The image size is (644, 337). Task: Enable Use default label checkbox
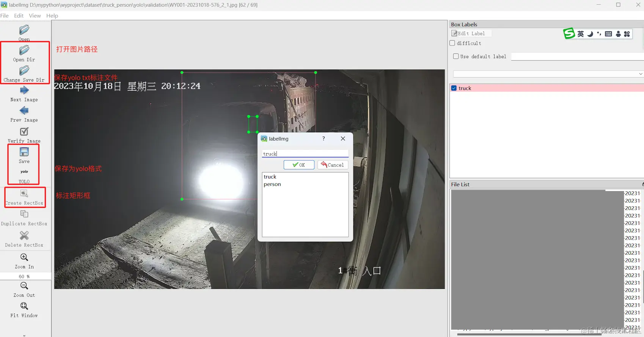(x=456, y=56)
